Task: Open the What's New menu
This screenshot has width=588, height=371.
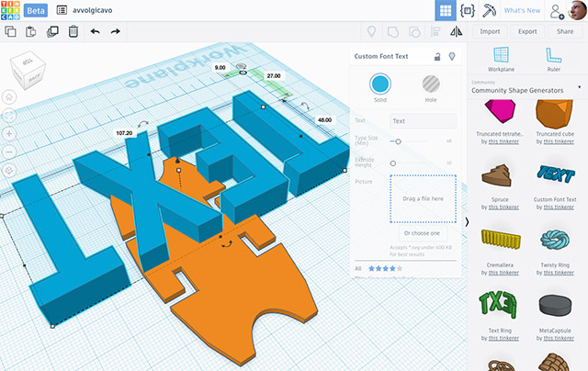Action: point(522,10)
